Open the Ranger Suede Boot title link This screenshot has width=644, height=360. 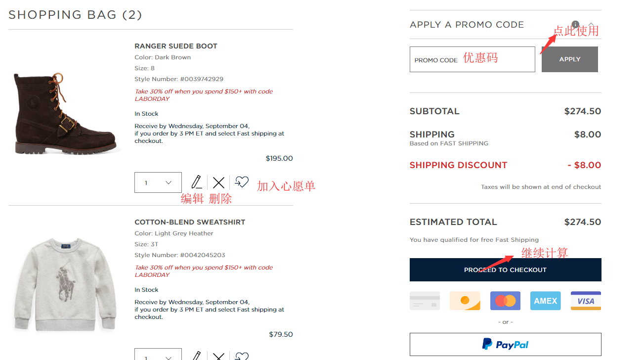[x=176, y=46]
